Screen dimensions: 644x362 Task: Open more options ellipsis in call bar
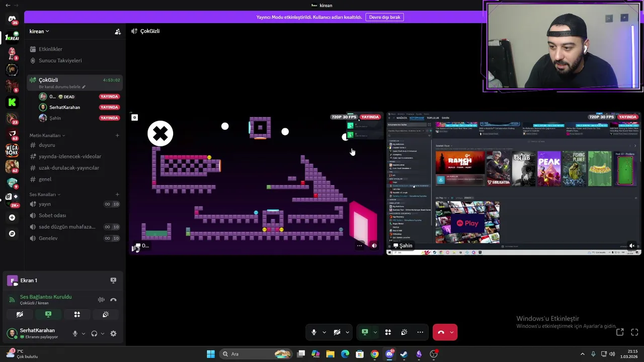click(420, 332)
